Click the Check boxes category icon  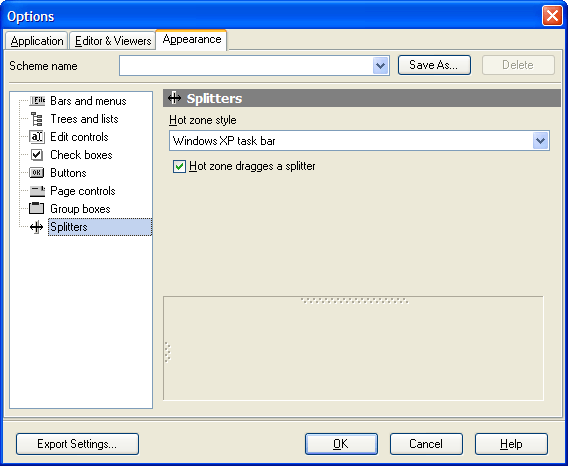37,155
